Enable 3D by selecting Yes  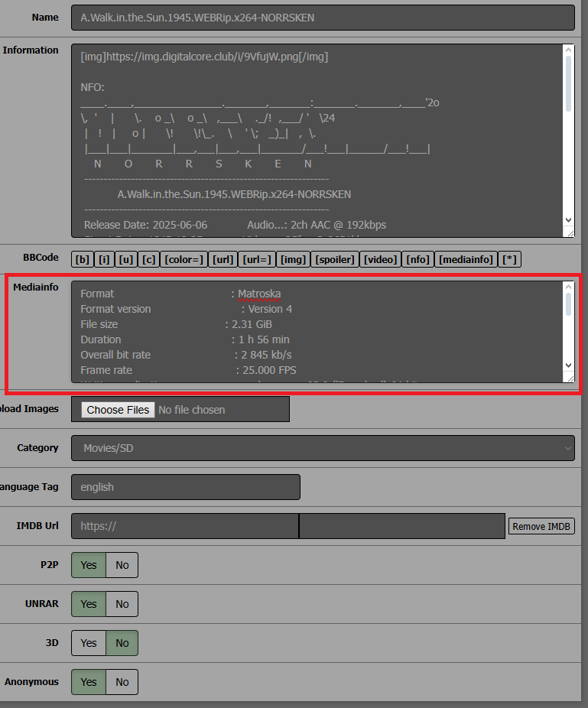(x=89, y=643)
